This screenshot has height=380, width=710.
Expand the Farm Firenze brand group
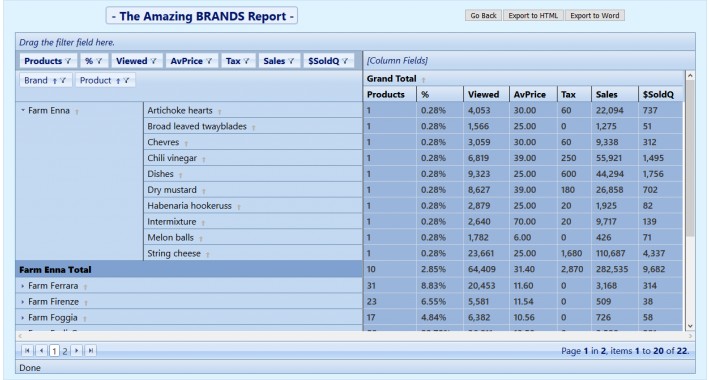[x=23, y=302]
